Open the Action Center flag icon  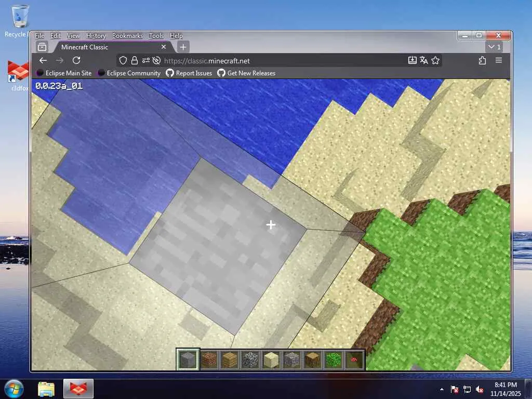454,390
